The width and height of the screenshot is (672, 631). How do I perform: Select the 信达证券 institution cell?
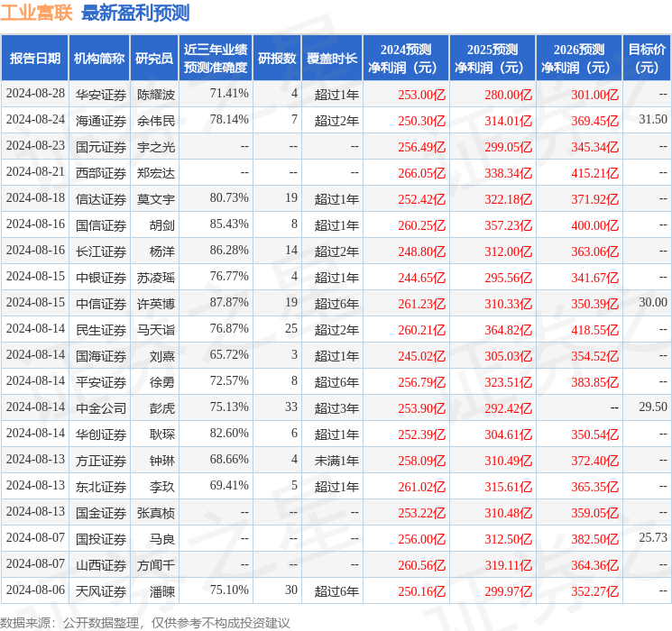(101, 199)
